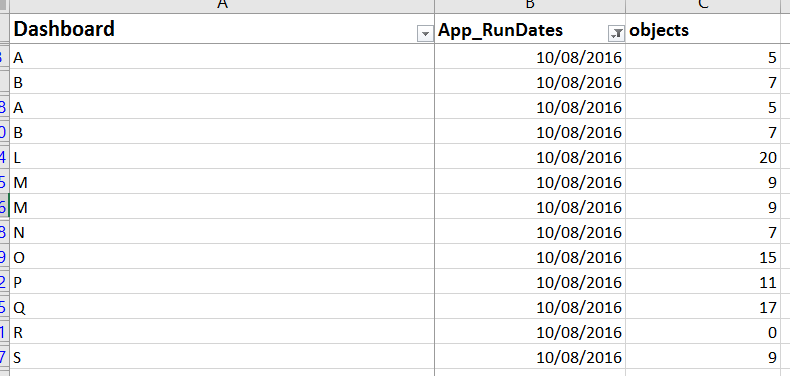This screenshot has width=790, height=376.
Task: Select the date cell in row O
Action: (x=530, y=257)
